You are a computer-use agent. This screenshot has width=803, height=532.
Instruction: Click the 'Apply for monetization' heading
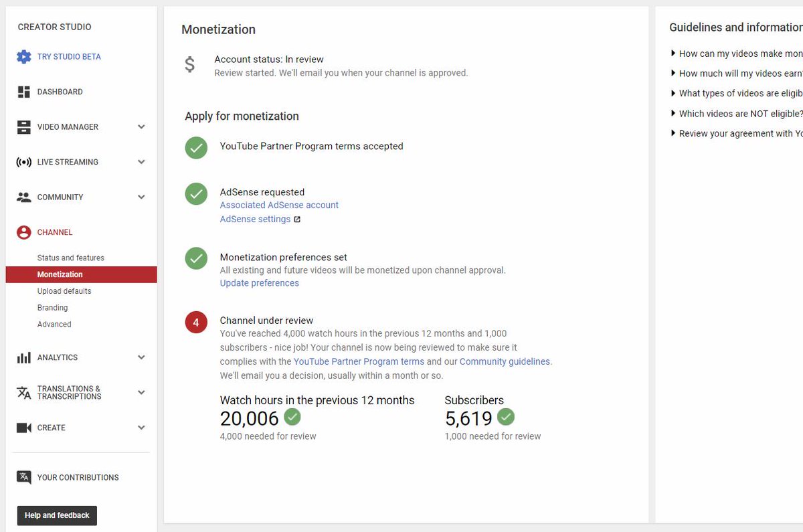click(242, 116)
